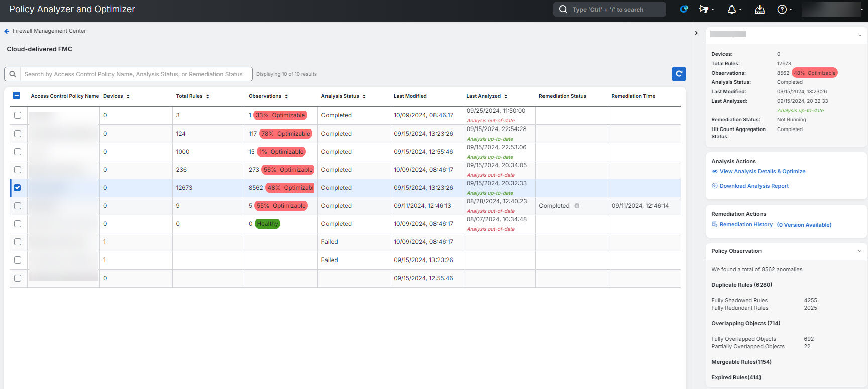Check the row with 9 total rules
The height and width of the screenshot is (389, 868).
pos(18,206)
